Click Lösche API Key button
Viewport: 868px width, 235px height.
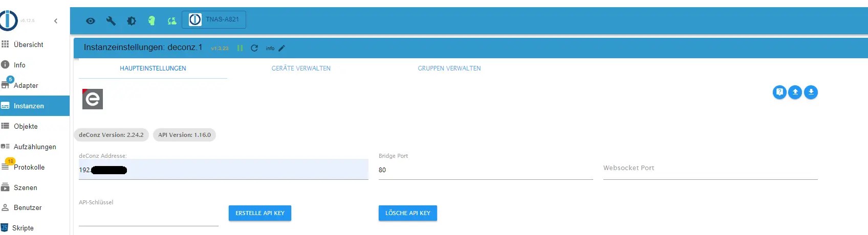coord(408,213)
